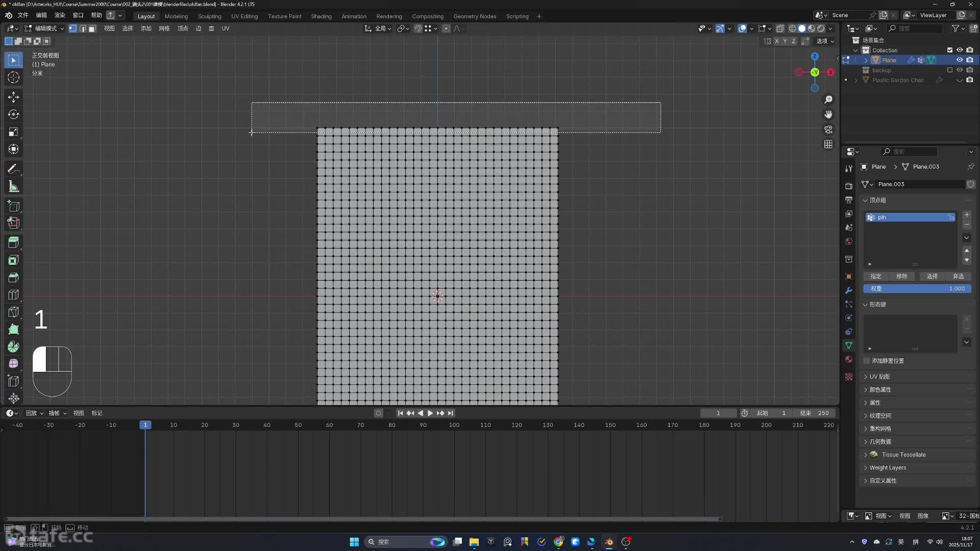Hide Plane object with eye icon

coord(960,60)
